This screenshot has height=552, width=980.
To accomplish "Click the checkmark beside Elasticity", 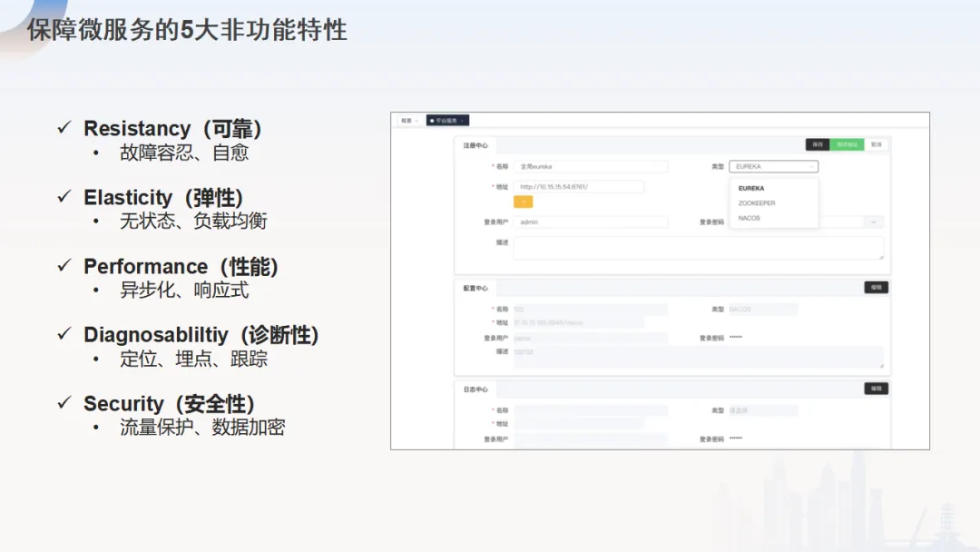I will pyautogui.click(x=64, y=196).
